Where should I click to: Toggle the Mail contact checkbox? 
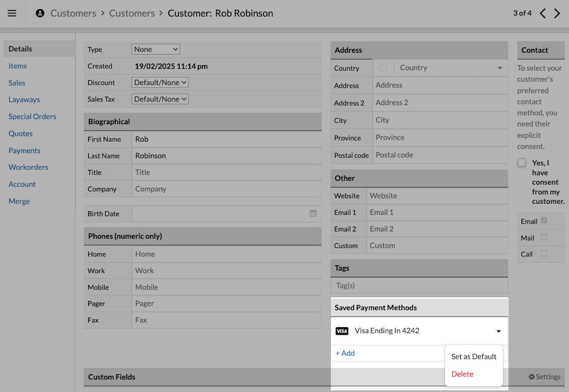(x=544, y=237)
